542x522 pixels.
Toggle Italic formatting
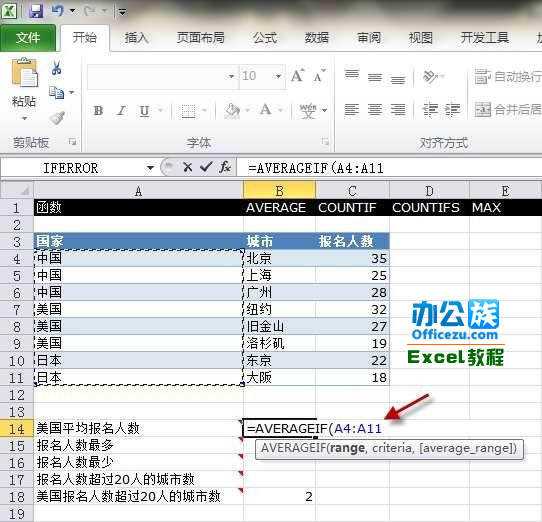[121, 111]
